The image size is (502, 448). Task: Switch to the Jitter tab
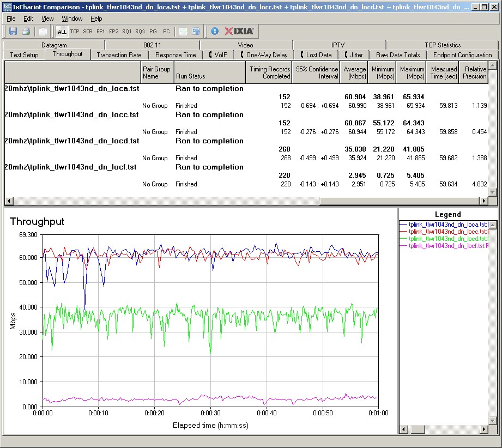(354, 55)
